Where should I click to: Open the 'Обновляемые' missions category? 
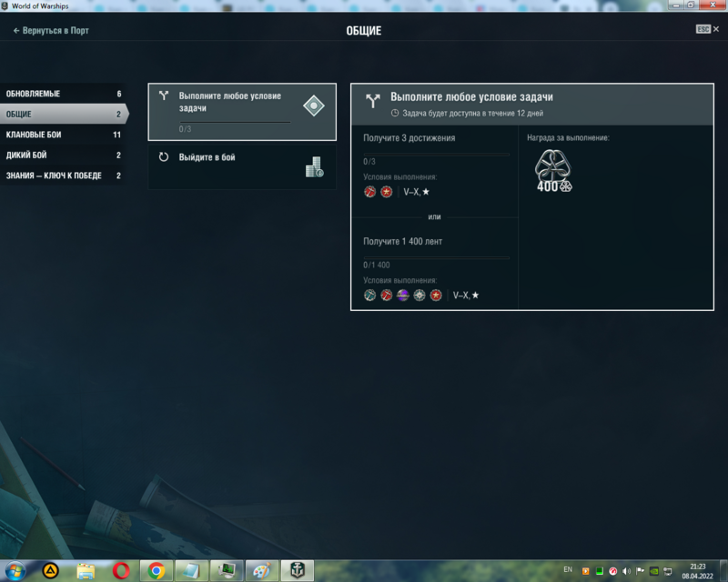[62, 94]
